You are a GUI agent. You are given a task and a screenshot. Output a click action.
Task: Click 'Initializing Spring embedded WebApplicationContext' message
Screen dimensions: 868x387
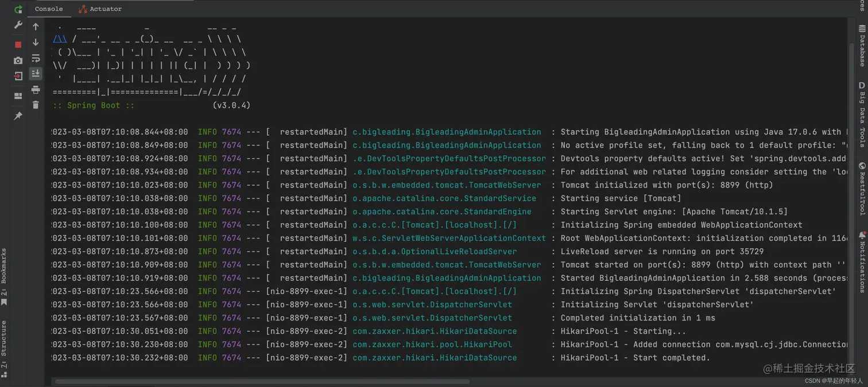(681, 225)
